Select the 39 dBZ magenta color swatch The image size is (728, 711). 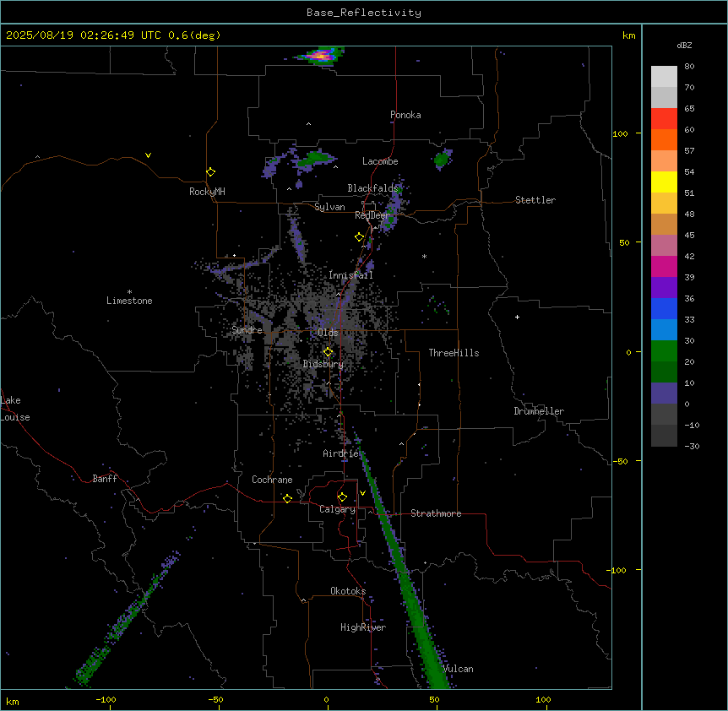click(664, 266)
